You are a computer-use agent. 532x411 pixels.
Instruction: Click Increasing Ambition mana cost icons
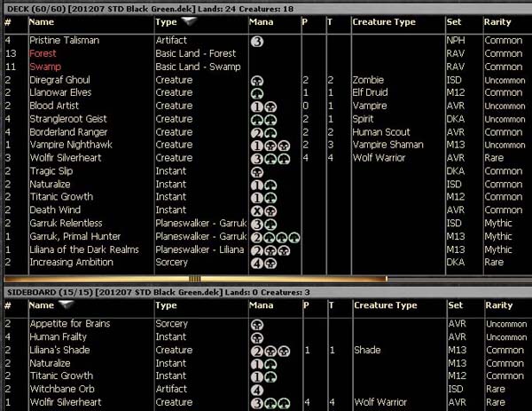tap(263, 264)
